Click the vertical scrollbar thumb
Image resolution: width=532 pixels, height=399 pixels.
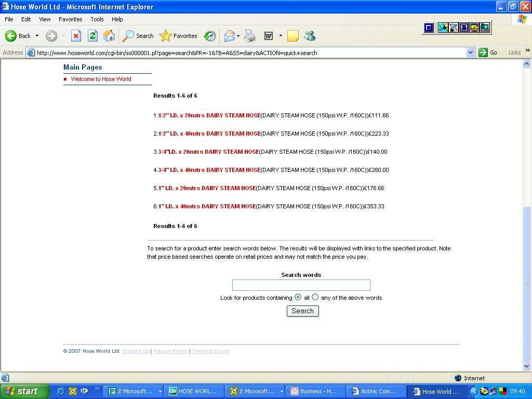pos(527,283)
